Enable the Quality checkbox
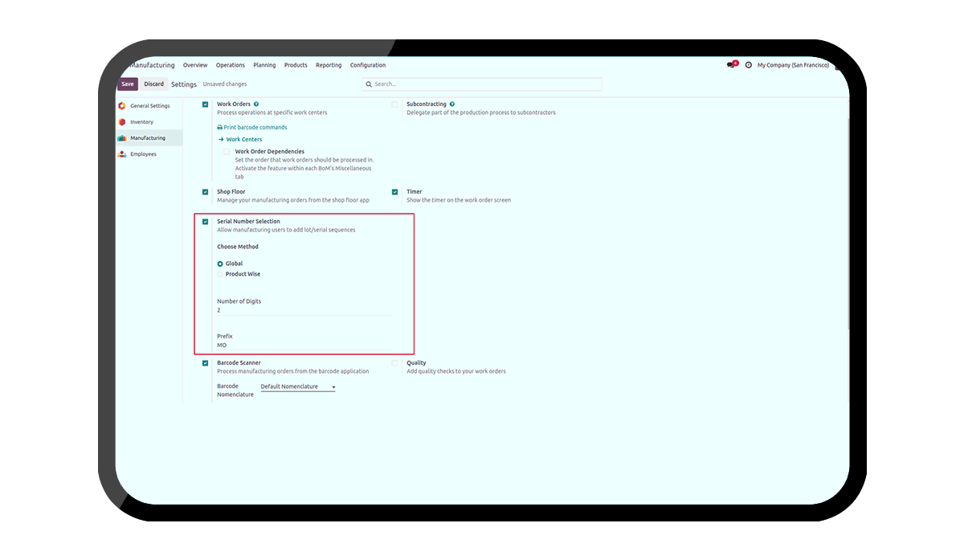The height and width of the screenshot is (560, 964). pos(394,363)
